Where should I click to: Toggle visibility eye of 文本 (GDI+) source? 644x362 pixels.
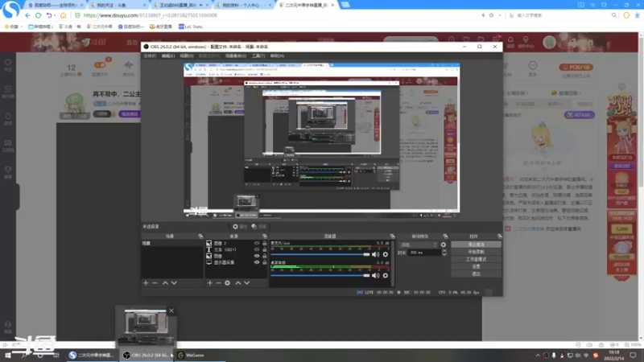[x=257, y=249]
